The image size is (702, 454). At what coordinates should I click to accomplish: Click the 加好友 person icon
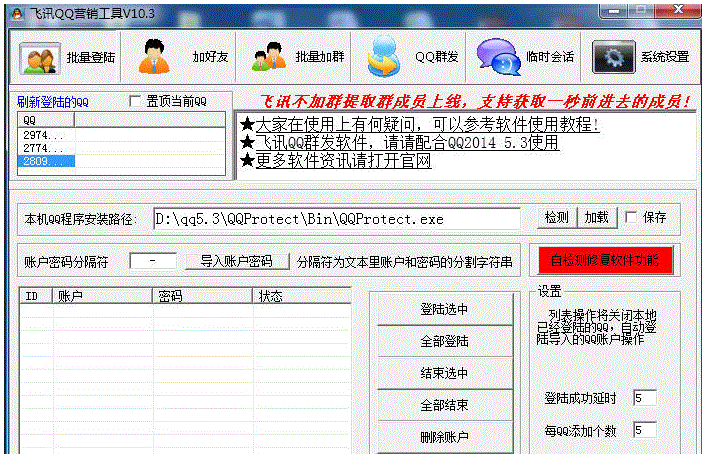pyautogui.click(x=154, y=56)
